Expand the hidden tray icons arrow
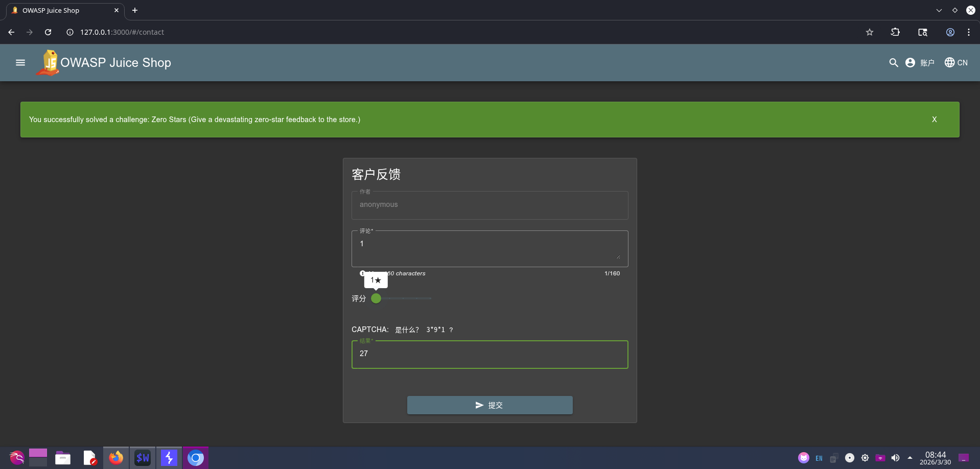The width and height of the screenshot is (980, 469). (x=910, y=458)
